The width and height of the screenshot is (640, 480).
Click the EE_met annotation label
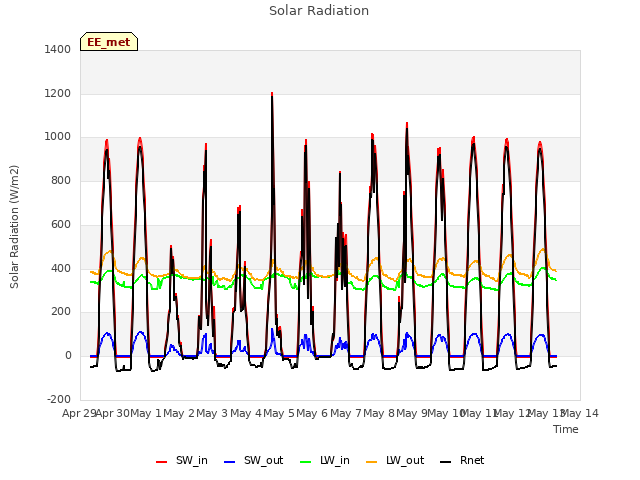(x=109, y=42)
